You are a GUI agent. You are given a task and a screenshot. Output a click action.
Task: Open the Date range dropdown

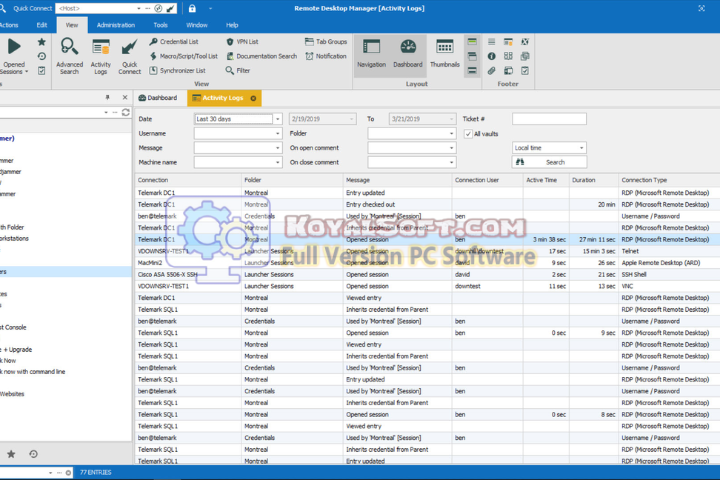pos(277,119)
